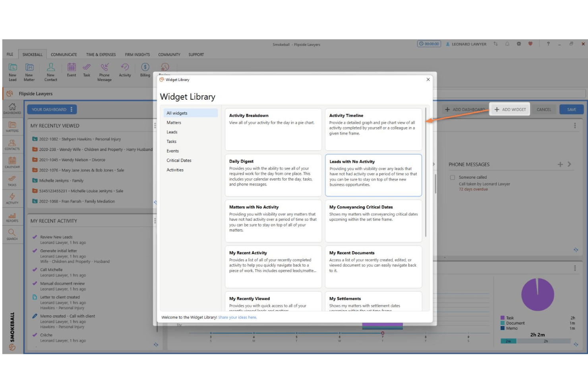
Task: Expand Phone Messages with the chevron arrow
Action: pyautogui.click(x=569, y=164)
